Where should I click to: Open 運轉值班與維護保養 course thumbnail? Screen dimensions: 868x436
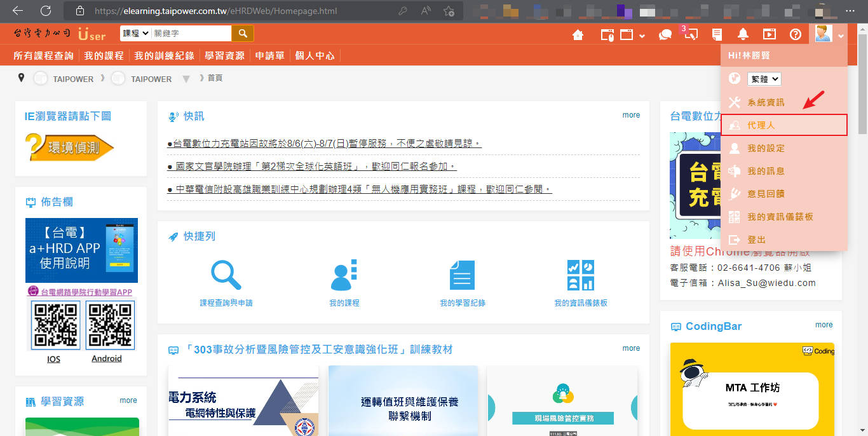[x=403, y=400]
